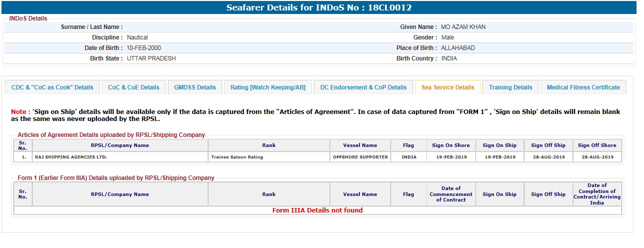Select the Trainee Saloon Rating rank cell
The width and height of the screenshot is (644, 248).
237,157
